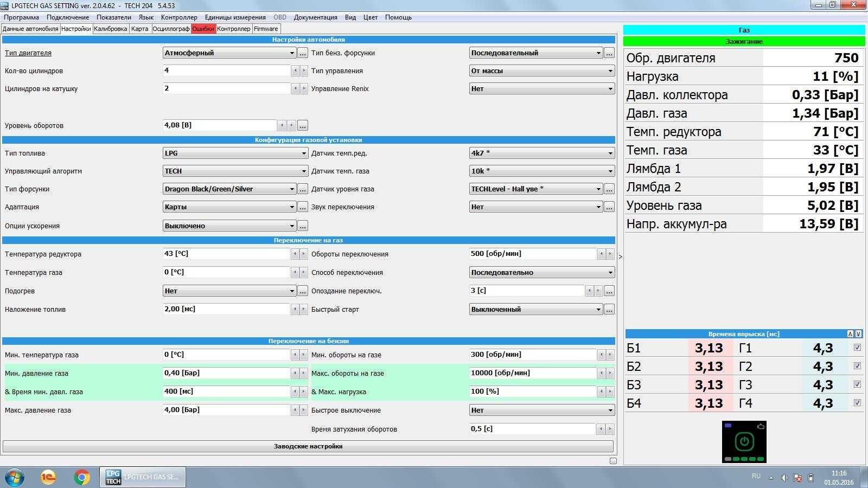868x488 pixels.
Task: Decrease max load 100% value
Action: (x=601, y=391)
